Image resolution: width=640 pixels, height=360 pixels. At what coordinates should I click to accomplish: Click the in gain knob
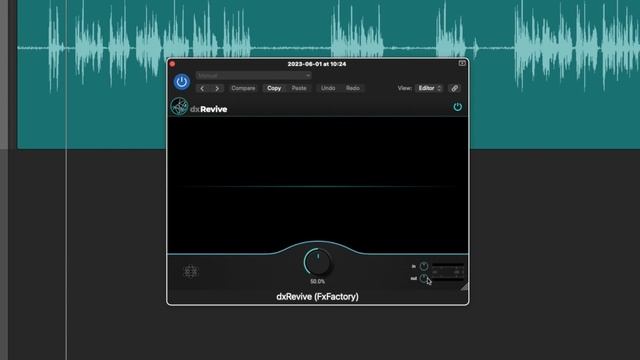coord(424,267)
